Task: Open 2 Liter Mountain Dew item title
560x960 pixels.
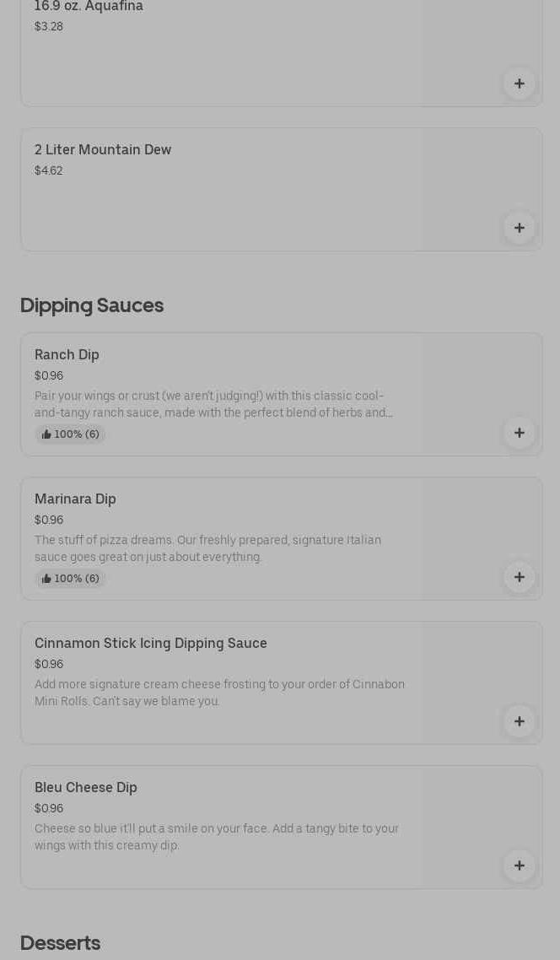Action: (103, 150)
